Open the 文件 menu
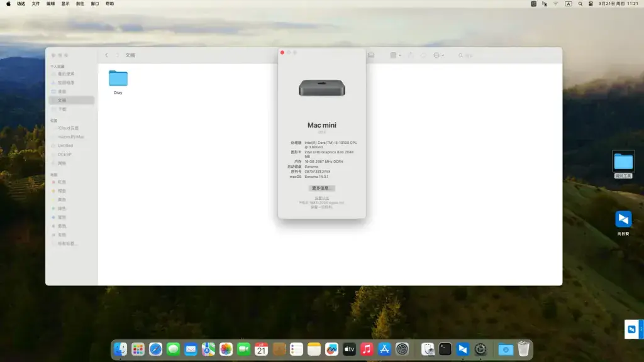 (x=36, y=4)
